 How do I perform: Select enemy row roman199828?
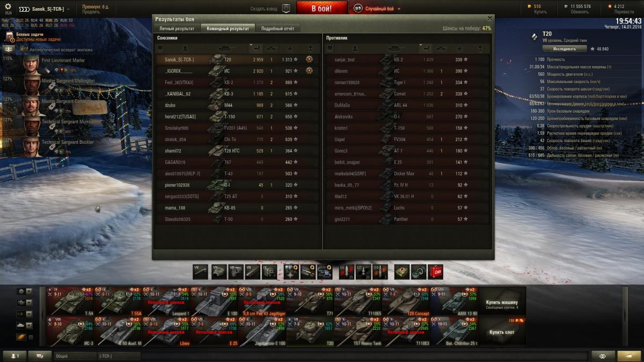coord(407,83)
